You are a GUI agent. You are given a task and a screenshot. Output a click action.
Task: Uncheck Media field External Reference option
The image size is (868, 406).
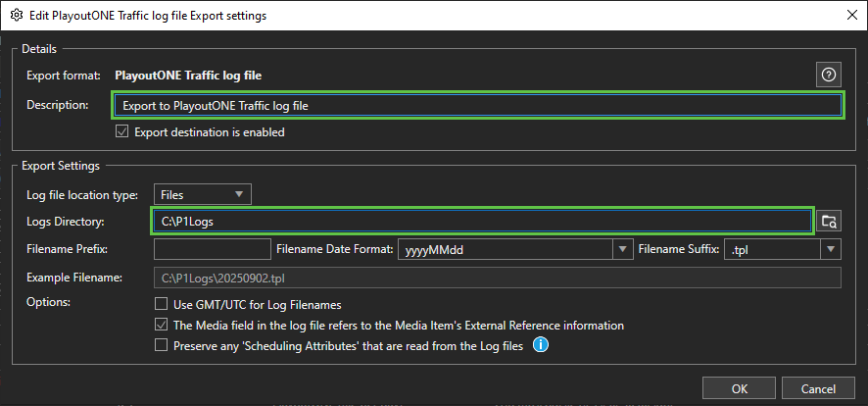(161, 326)
